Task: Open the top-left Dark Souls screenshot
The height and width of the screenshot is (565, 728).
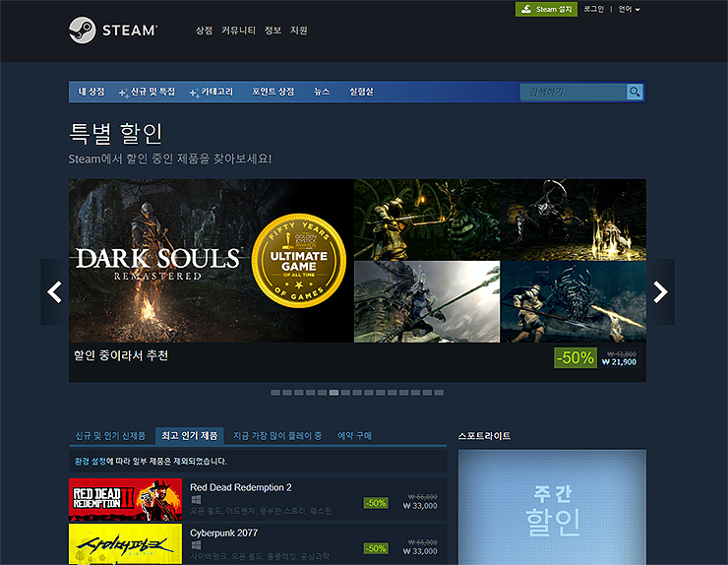Action: pyautogui.click(x=427, y=220)
